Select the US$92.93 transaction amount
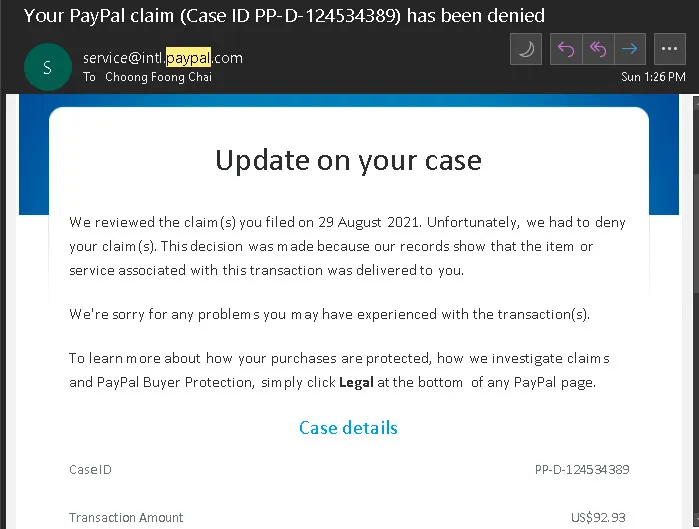Image resolution: width=699 pixels, height=529 pixels. pos(598,517)
